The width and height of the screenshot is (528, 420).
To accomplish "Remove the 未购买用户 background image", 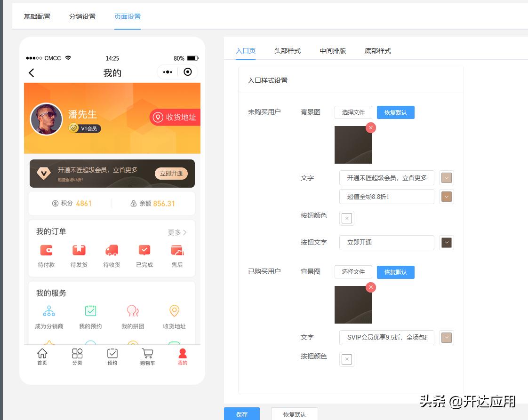I will pos(371,127).
